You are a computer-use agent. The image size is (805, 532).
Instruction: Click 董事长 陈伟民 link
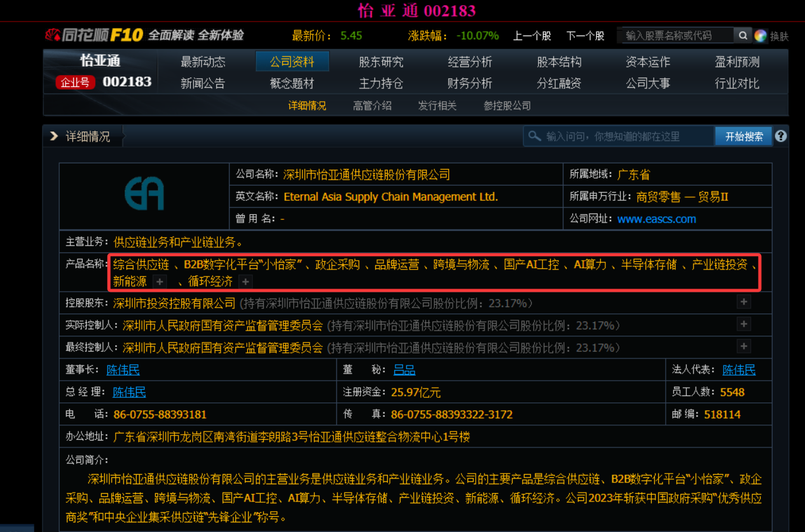[x=123, y=369]
